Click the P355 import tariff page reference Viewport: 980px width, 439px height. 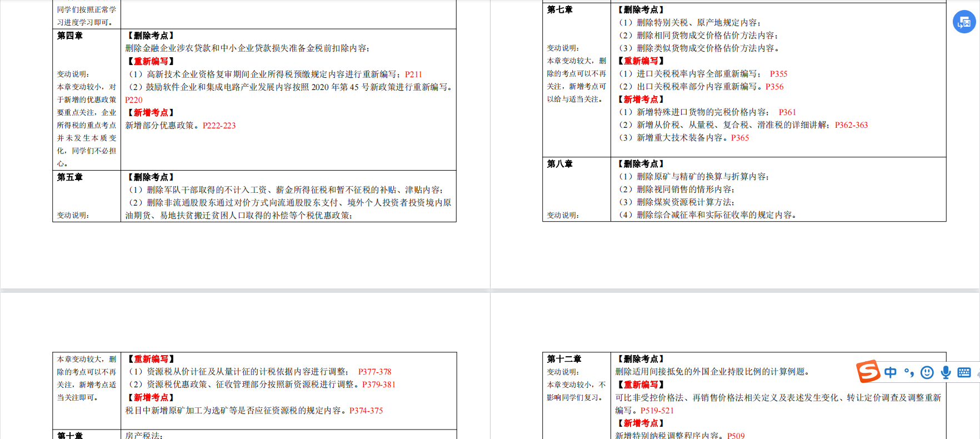tap(778, 74)
